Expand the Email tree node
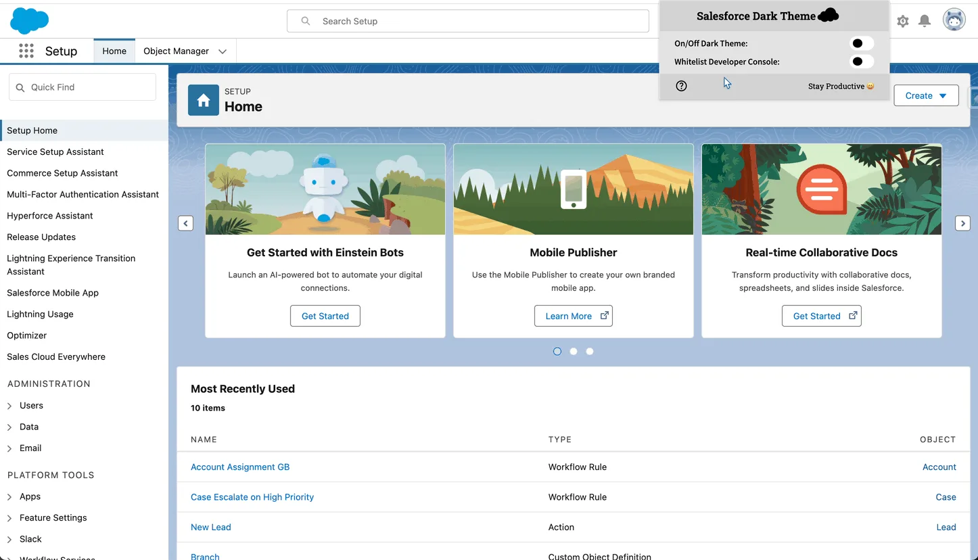This screenshot has height=560, width=978. point(9,448)
